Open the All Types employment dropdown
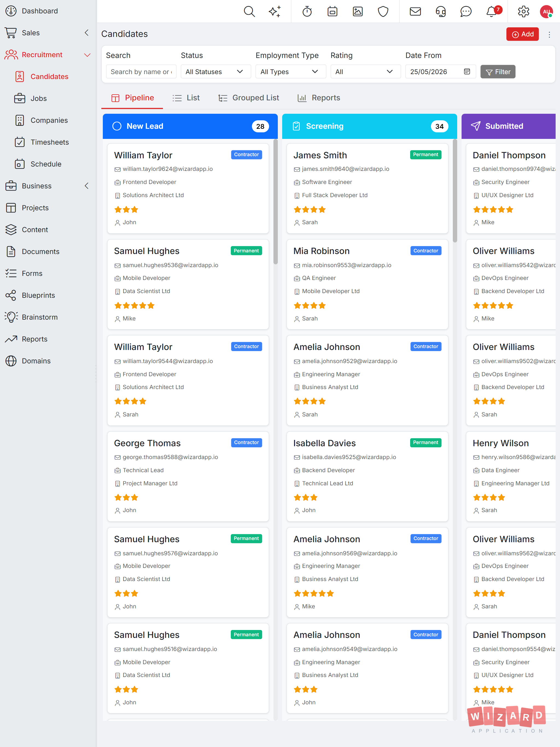Viewport: 560px width, 747px height. coord(291,72)
